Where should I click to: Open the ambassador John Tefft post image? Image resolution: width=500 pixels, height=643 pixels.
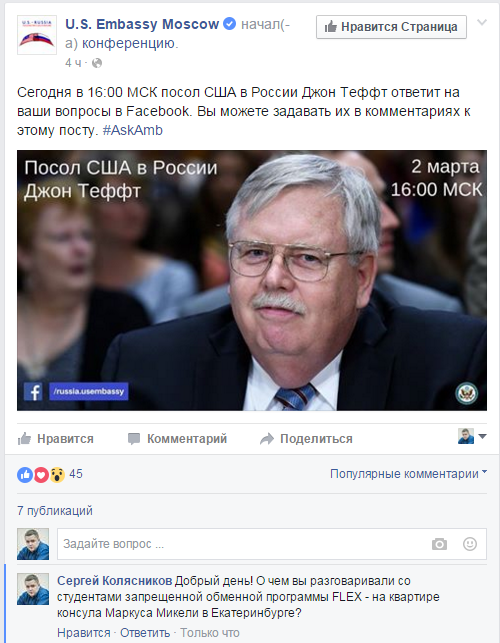pos(252,280)
